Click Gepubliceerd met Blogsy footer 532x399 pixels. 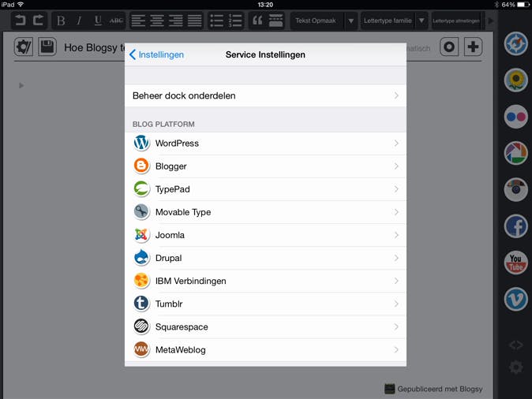pos(433,389)
